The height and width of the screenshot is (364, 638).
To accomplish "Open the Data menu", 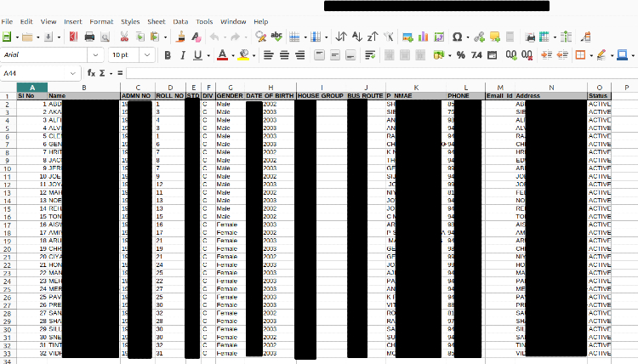I will pos(180,21).
